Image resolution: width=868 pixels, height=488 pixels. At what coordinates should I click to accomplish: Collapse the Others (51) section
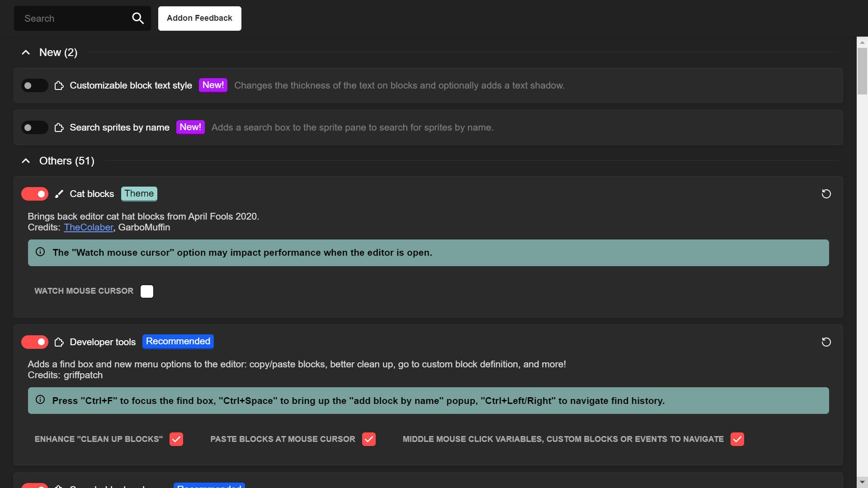point(26,161)
